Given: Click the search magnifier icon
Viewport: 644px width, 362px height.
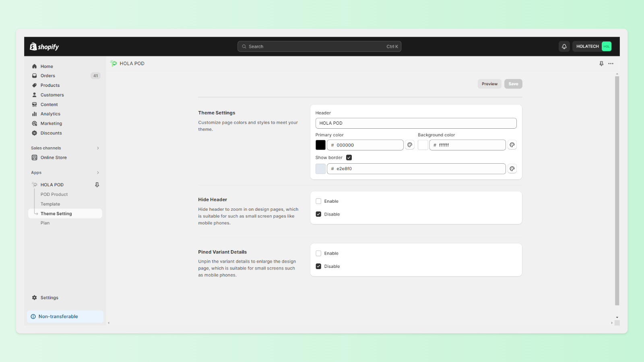Looking at the screenshot, I should (244, 47).
